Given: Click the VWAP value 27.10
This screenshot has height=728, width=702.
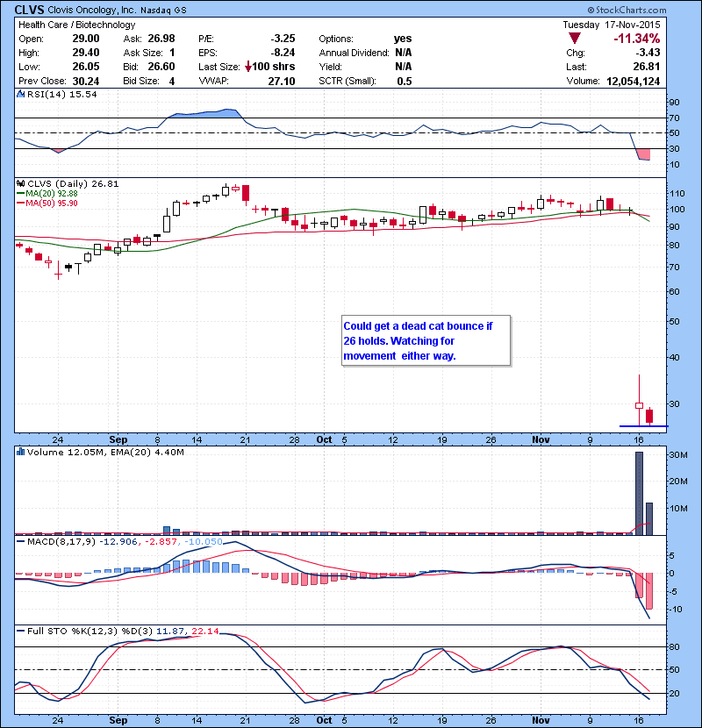Looking at the screenshot, I should pyautogui.click(x=282, y=82).
